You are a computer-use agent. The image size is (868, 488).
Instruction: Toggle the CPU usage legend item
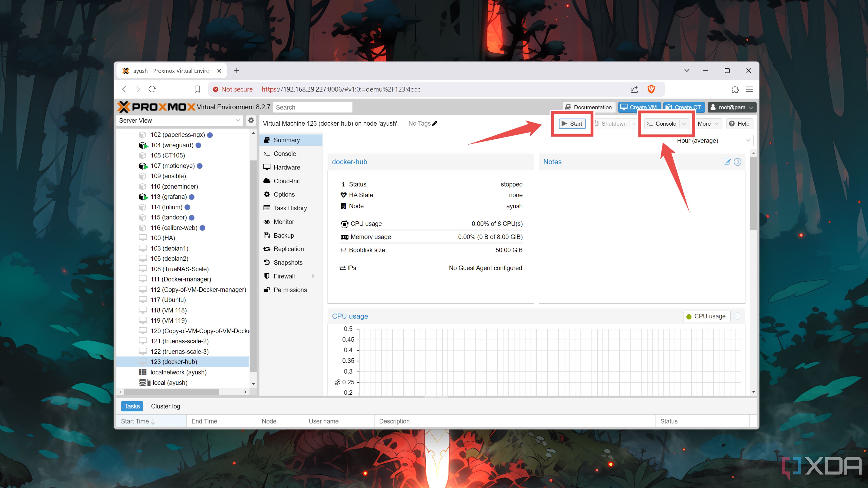(x=706, y=316)
